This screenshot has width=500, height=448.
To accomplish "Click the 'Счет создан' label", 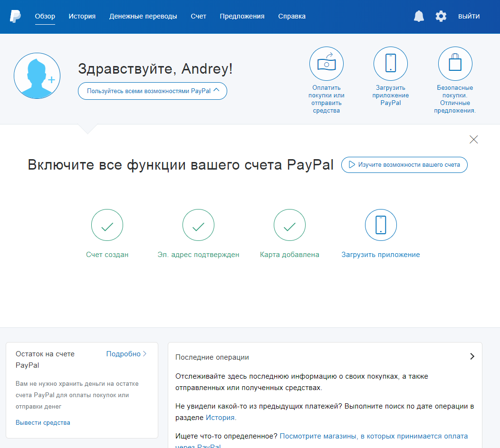I will 107,255.
